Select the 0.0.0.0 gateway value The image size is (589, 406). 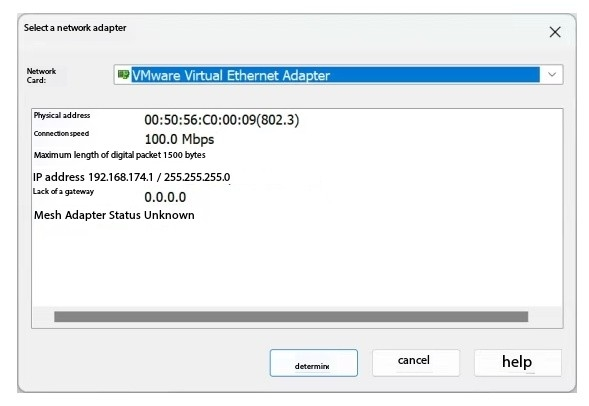point(165,197)
